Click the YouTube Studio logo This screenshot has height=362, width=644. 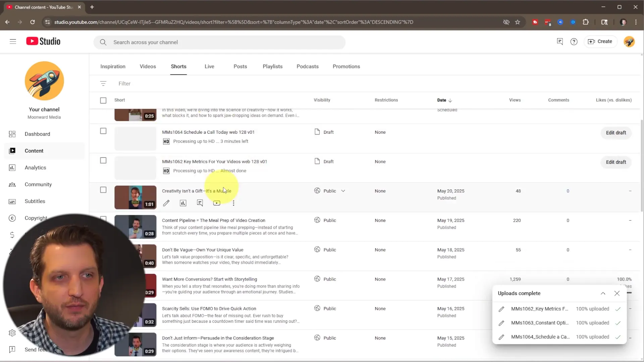43,42
